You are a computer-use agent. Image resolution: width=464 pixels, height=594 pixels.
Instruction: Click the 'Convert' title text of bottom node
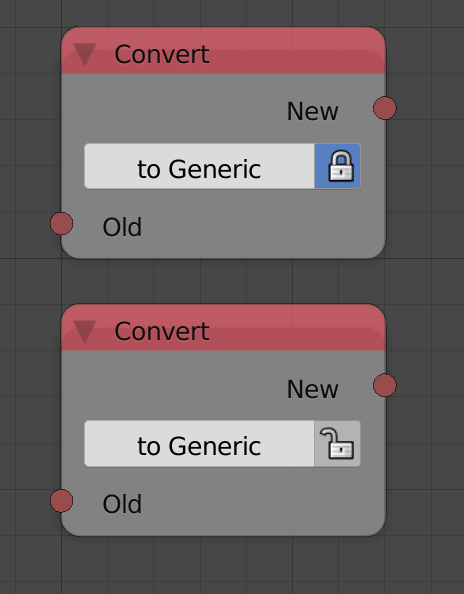162,331
